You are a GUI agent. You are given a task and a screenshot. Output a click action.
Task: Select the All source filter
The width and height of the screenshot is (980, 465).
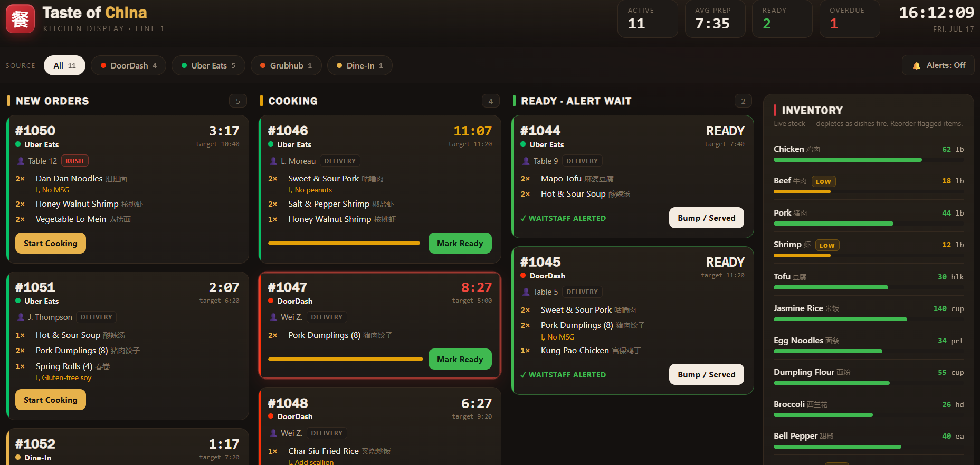point(64,65)
